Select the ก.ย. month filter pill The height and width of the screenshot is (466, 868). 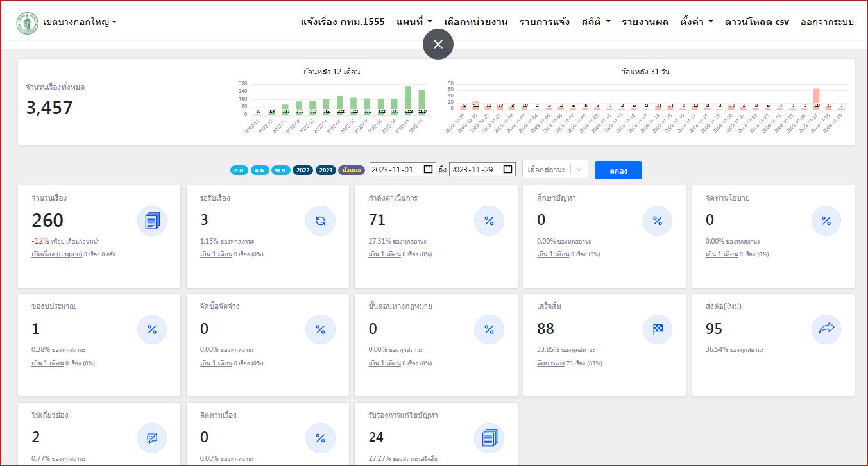[239, 171]
